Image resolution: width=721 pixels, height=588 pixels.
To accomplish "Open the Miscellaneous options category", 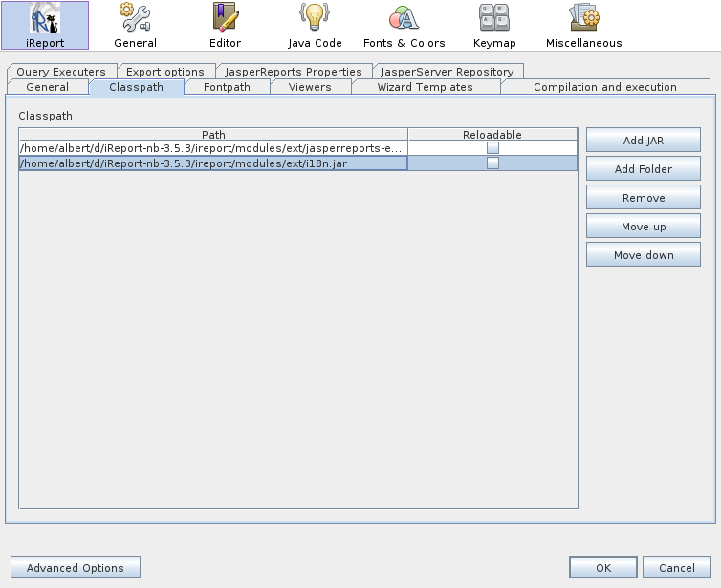I will [584, 25].
